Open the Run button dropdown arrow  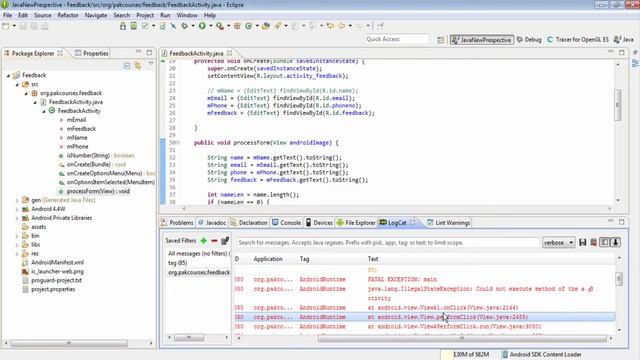point(210,26)
